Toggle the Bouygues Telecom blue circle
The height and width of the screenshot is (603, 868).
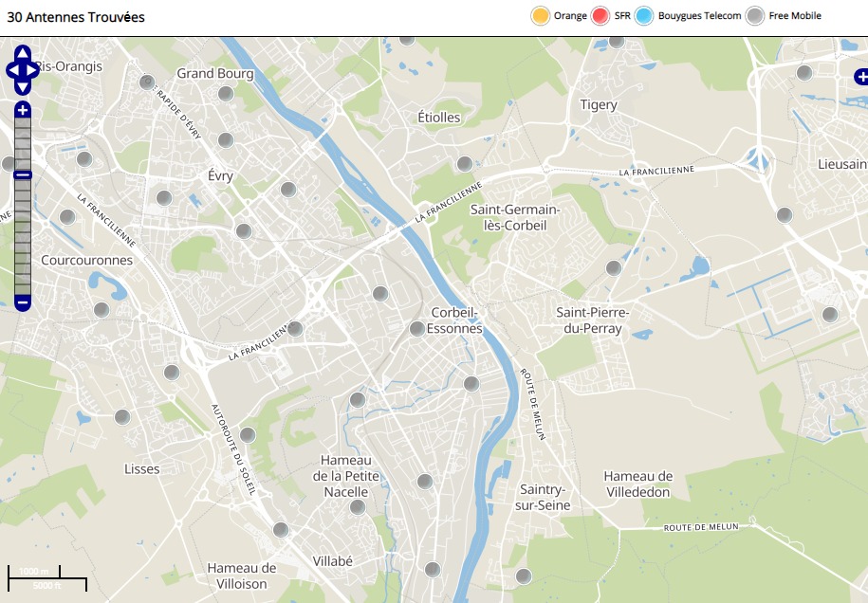coord(644,16)
